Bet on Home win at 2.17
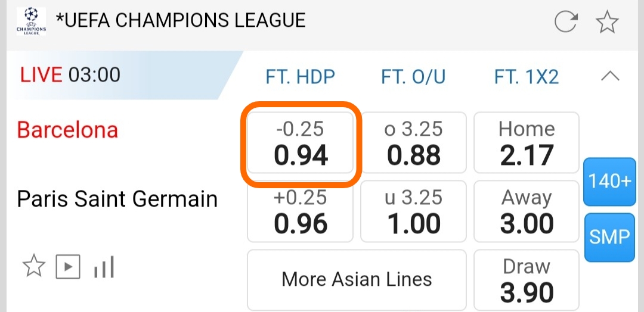 [x=527, y=143]
